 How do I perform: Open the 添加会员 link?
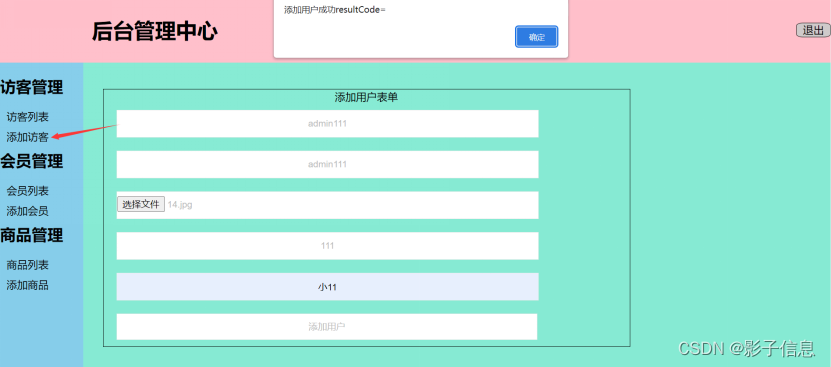point(28,211)
